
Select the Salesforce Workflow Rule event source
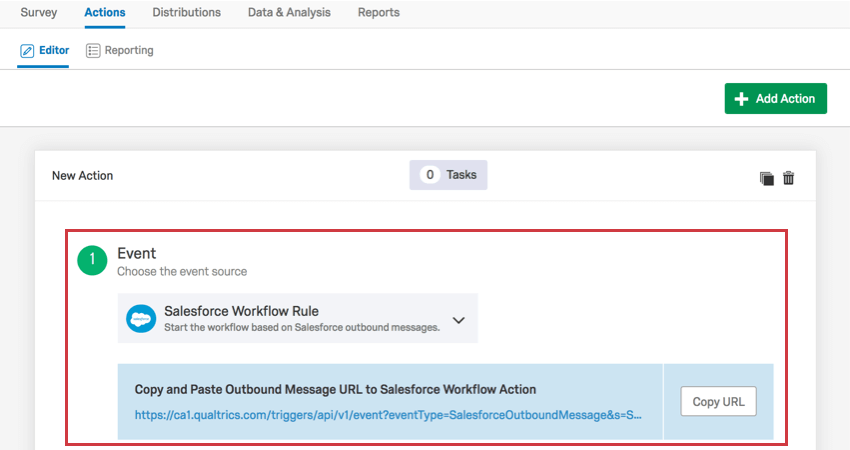point(298,318)
